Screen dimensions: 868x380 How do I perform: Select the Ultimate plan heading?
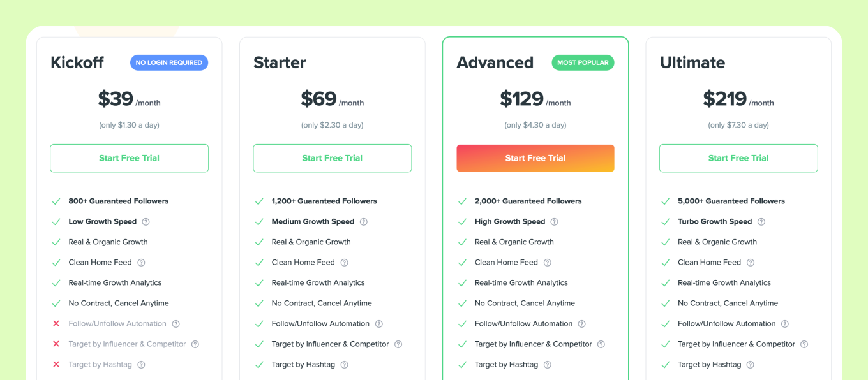tap(692, 62)
